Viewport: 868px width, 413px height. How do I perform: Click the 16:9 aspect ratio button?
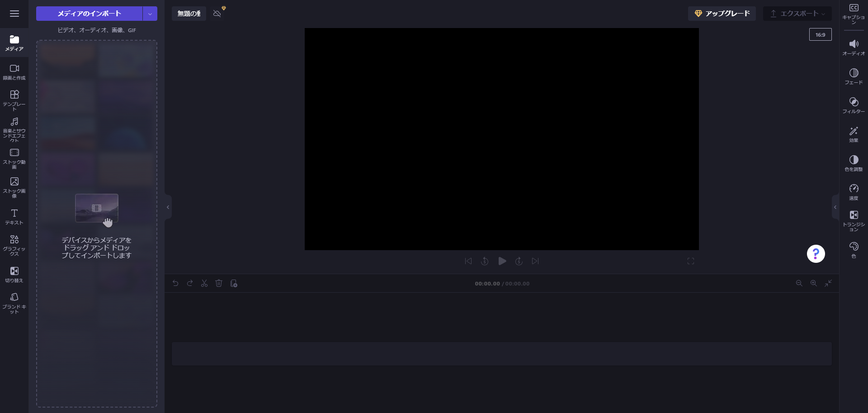point(821,34)
